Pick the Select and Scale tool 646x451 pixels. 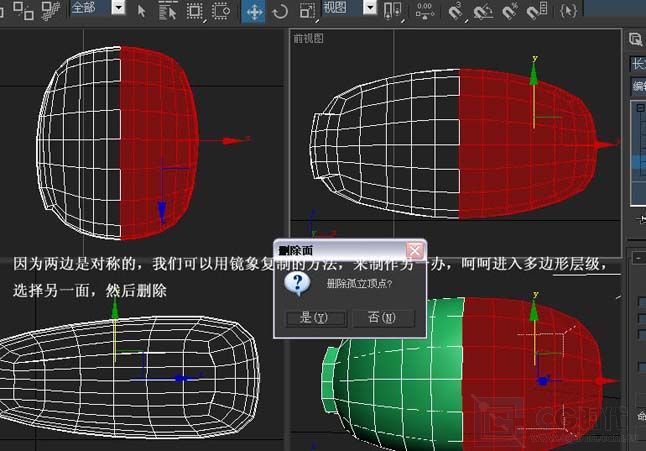click(307, 11)
